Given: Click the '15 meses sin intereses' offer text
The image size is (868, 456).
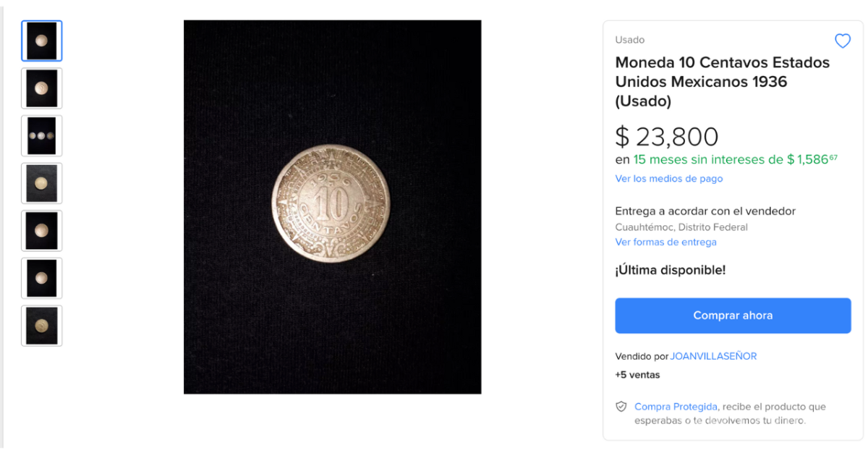Looking at the screenshot, I should (x=707, y=160).
